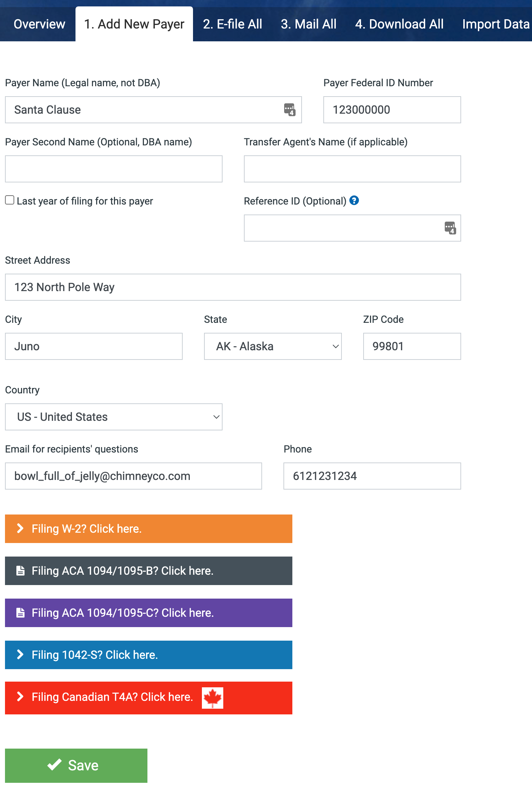
Task: Click the password manager icon in Reference ID field
Action: (450, 228)
